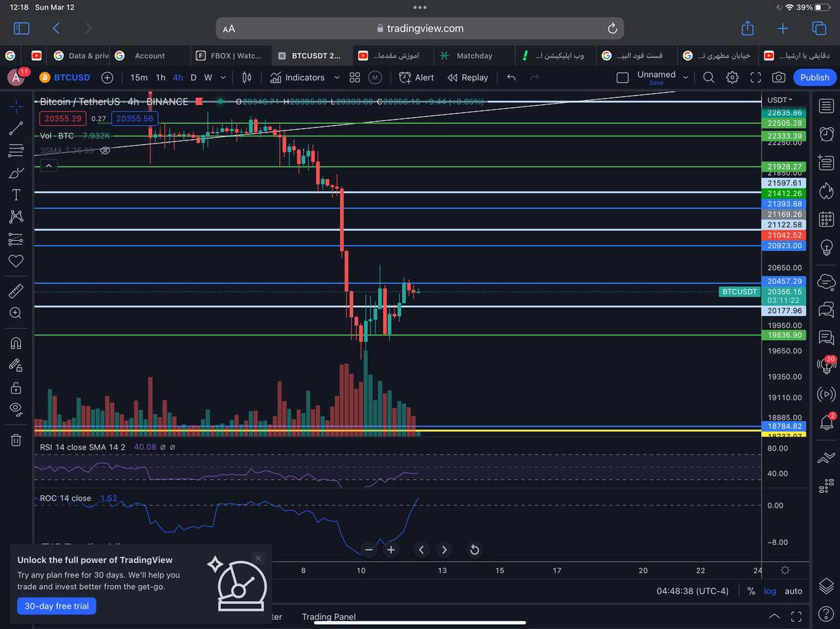Open the hotlists flame icon
The height and width of the screenshot is (629, 840).
(826, 190)
